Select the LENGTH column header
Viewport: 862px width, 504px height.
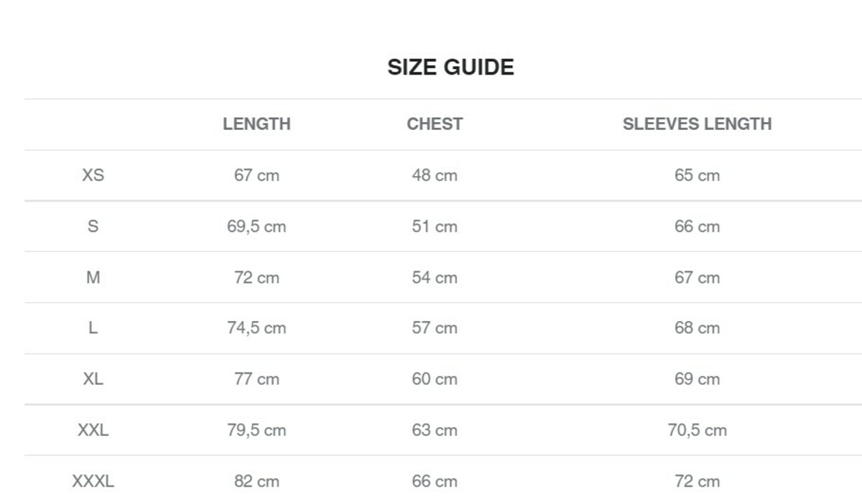point(256,123)
